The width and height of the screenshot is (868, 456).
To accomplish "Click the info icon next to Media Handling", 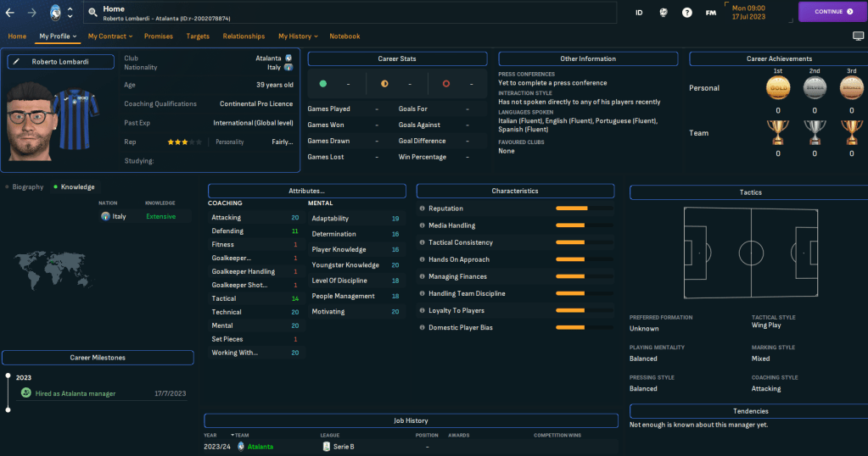I will point(422,225).
